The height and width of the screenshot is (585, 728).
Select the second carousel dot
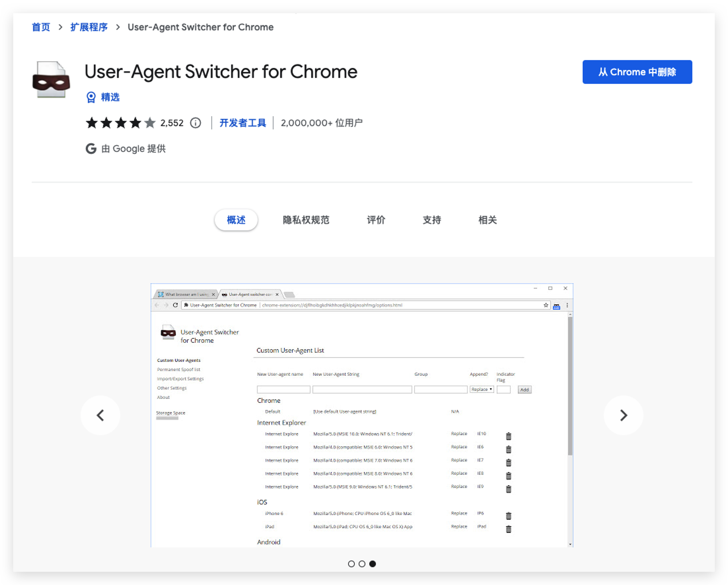click(362, 564)
